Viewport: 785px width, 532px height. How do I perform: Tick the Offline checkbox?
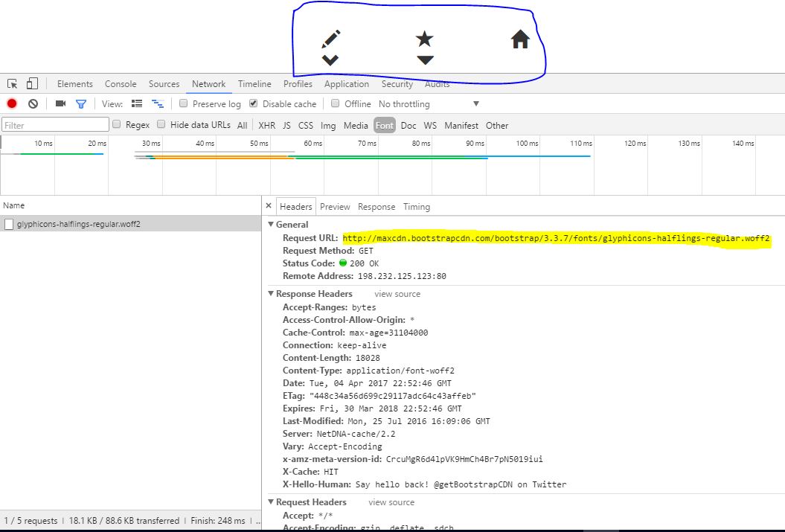[x=336, y=104]
